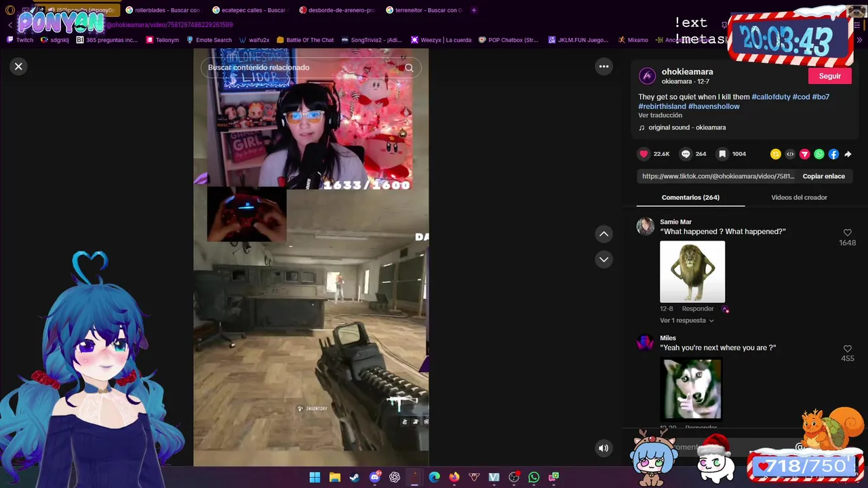Screen dimensions: 868x488
Task: Open a new browser tab with the plus button
Action: click(x=473, y=10)
